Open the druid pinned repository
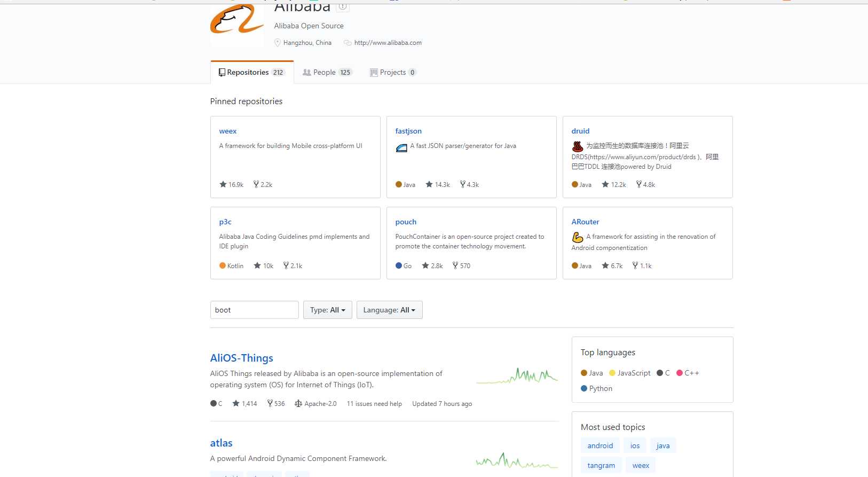This screenshot has height=477, width=868. 580,131
